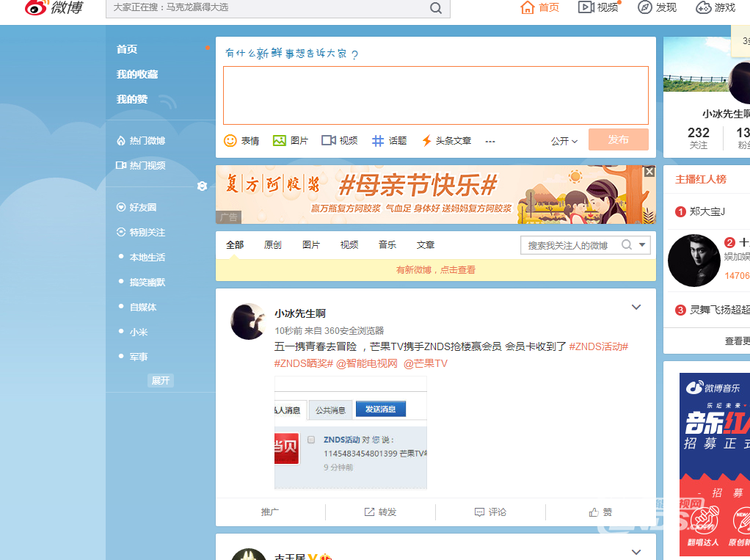This screenshot has height=560, width=750.
Task: Open the 搞笑幽默 group
Action: pos(148,282)
